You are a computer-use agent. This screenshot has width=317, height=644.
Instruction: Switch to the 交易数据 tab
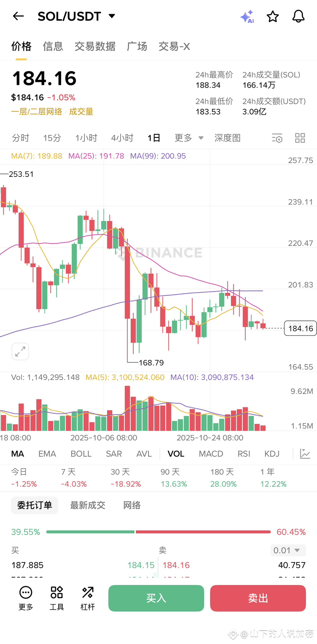coord(95,46)
